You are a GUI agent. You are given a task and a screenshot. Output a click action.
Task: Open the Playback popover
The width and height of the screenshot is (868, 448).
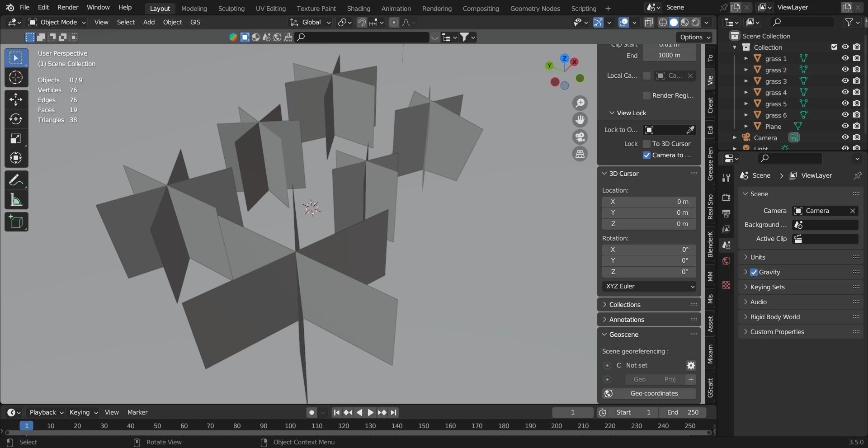point(46,412)
